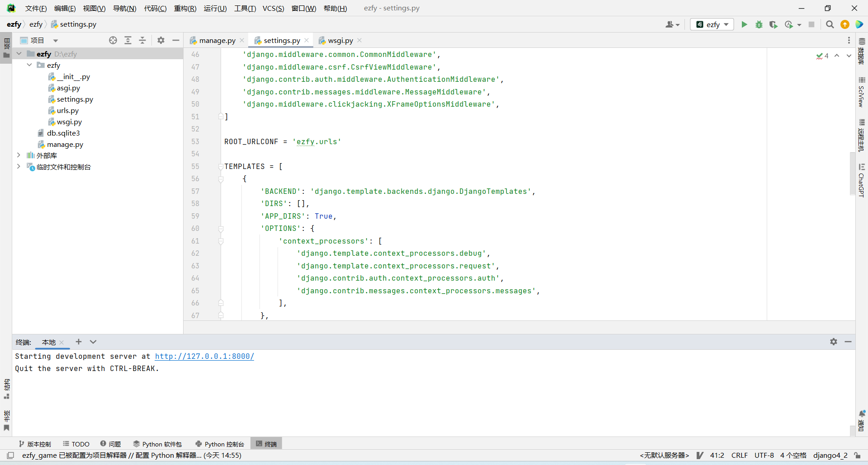Open the notifications bell sidebar

(x=862, y=420)
